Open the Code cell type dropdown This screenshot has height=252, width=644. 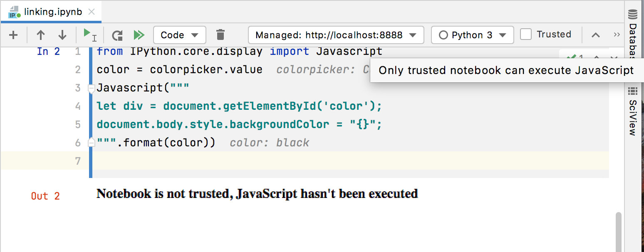180,35
